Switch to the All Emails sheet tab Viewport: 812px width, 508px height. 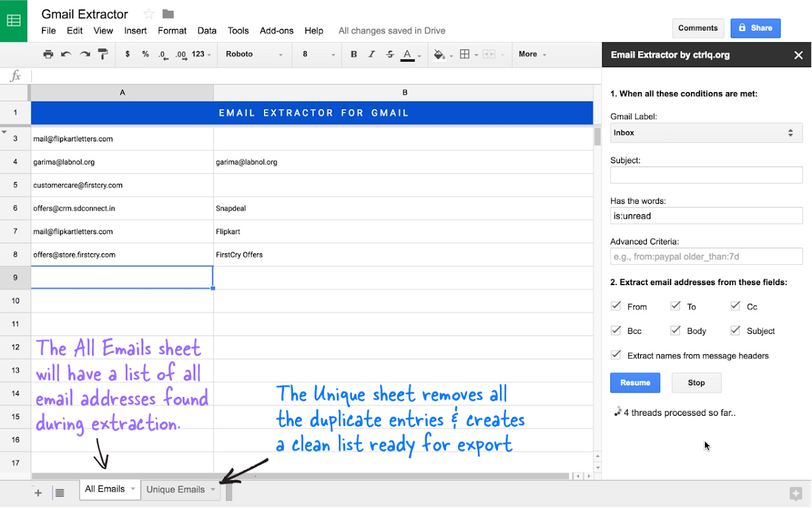(105, 488)
